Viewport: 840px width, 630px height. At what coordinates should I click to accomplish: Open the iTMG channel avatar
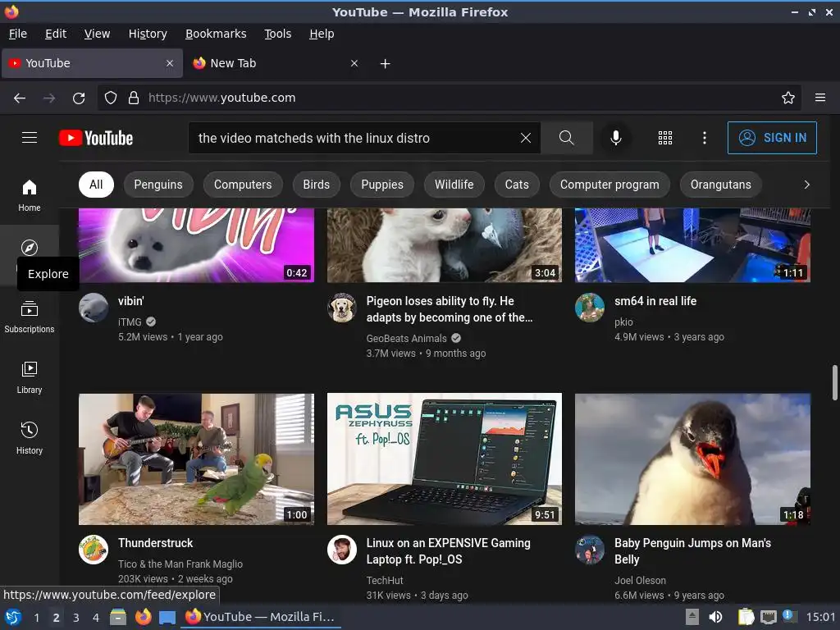click(94, 308)
